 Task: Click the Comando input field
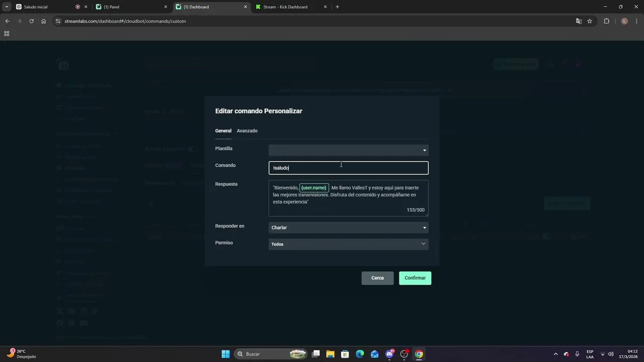coord(349,168)
